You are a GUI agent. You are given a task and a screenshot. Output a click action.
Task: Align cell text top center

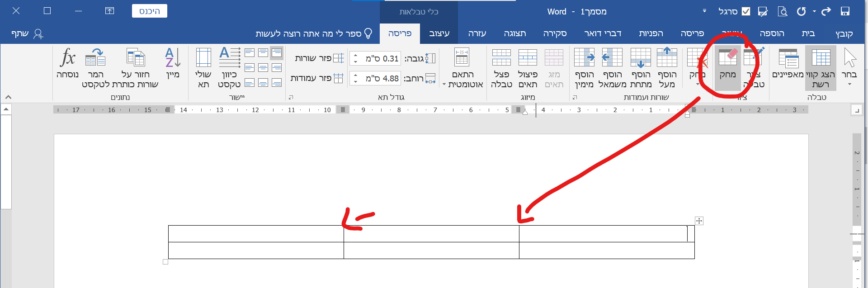[263, 53]
